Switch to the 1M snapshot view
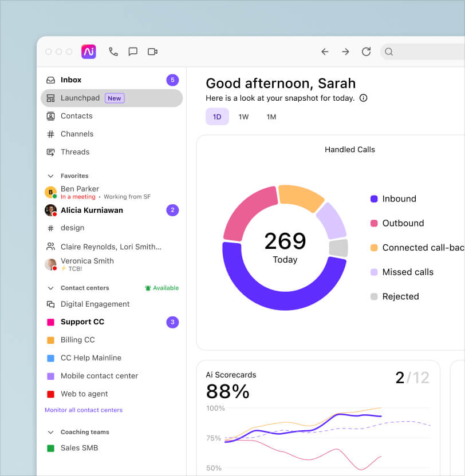The image size is (465, 476). pos(271,116)
